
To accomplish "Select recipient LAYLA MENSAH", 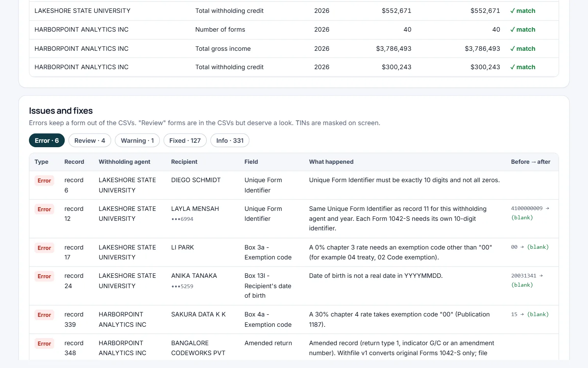I will click(195, 209).
